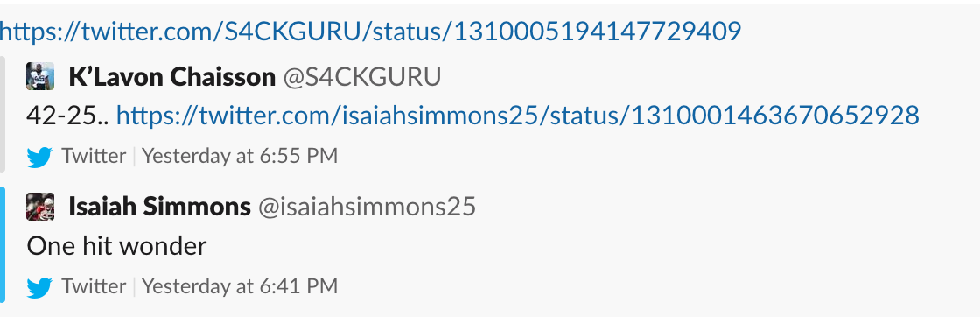Select the @isaiahsimmons25 handle
980x324 pixels.
click(367, 207)
